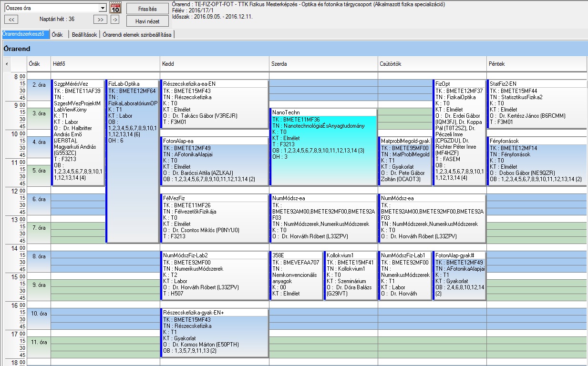Click the 'Órarend : TE-FIZ-OPT-FOT' title line
The width and height of the screenshot is (588, 366).
pos(309,4)
